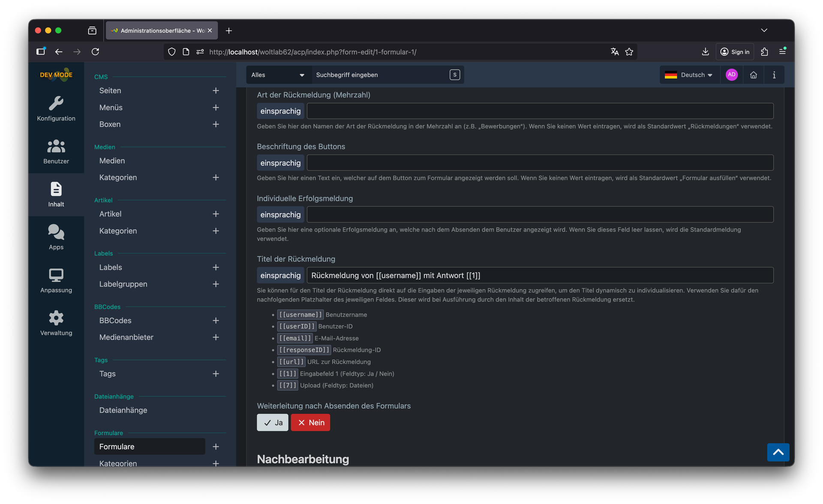This screenshot has height=504, width=823.
Task: Click the AD user avatar
Action: tap(731, 75)
